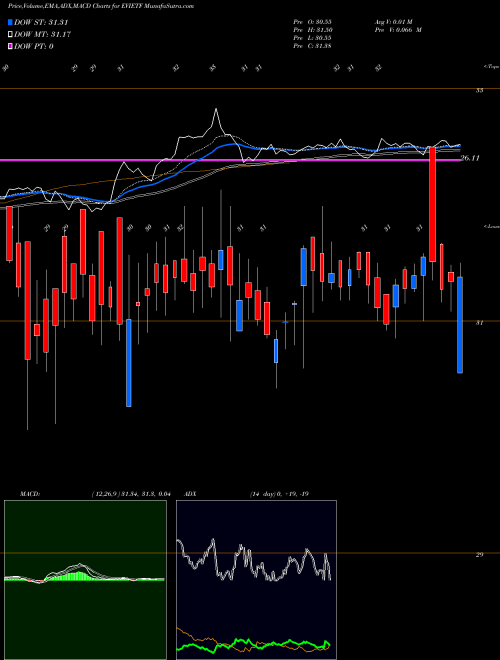Click the 33 price axis label
Screen dimensions: 500x660
pyautogui.click(x=479, y=90)
